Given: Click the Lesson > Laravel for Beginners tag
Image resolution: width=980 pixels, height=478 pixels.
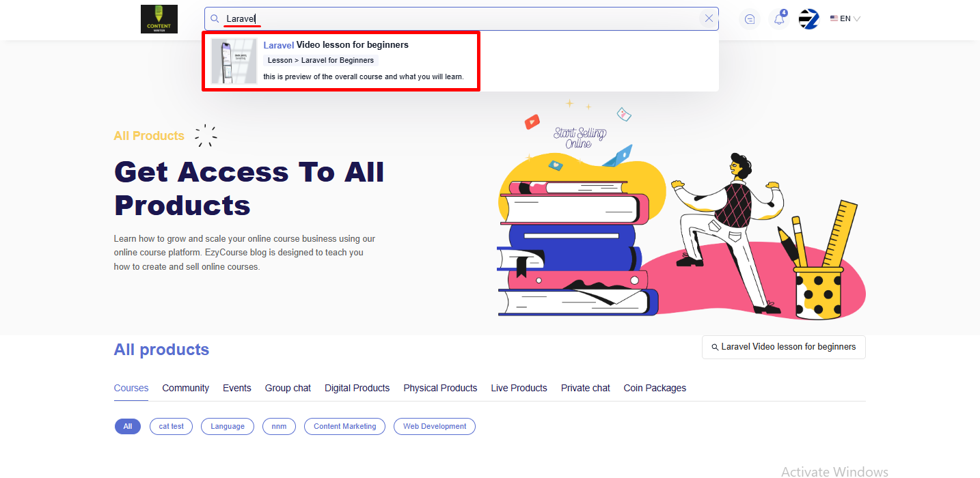Looking at the screenshot, I should pos(321,60).
